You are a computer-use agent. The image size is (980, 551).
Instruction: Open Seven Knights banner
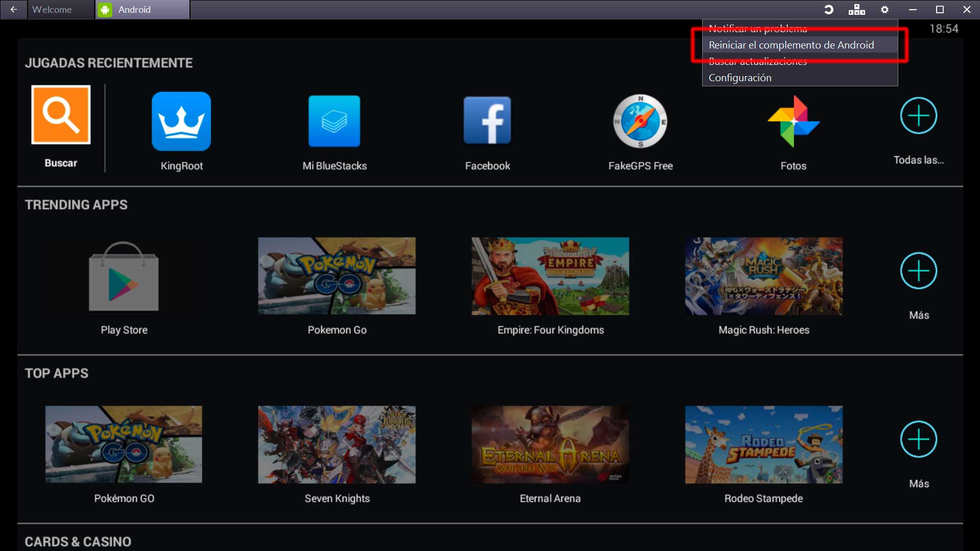(x=337, y=444)
